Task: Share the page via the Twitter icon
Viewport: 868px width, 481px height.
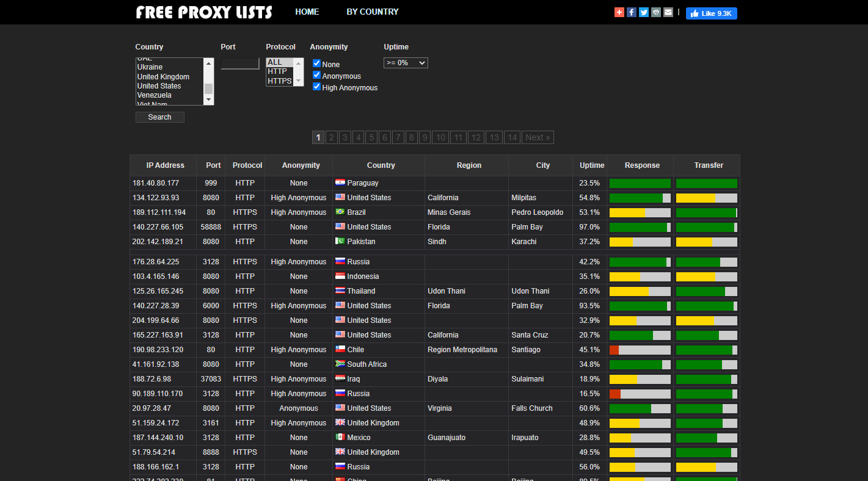Action: (643, 12)
